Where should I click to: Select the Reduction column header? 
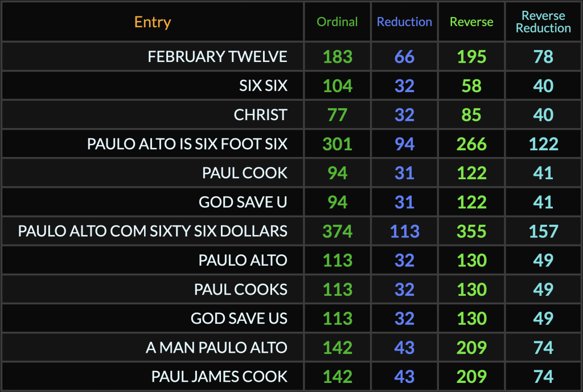coord(404,22)
